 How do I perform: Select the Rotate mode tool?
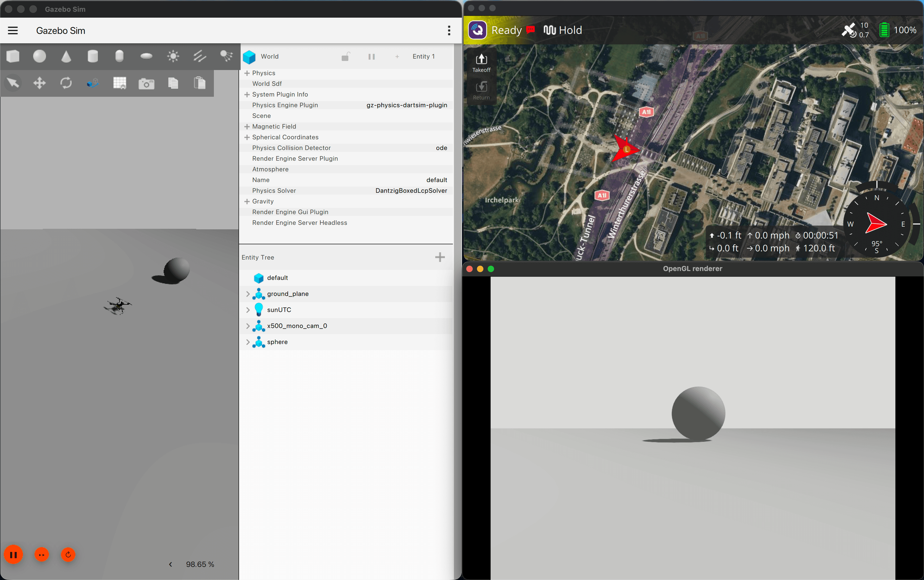[66, 83]
